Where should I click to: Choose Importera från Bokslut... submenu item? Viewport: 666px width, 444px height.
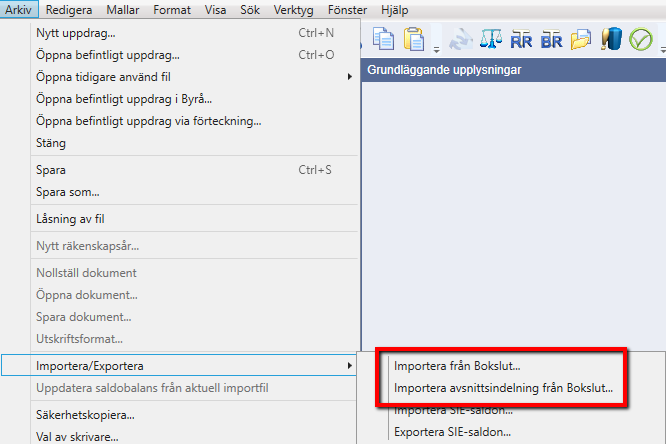457,366
